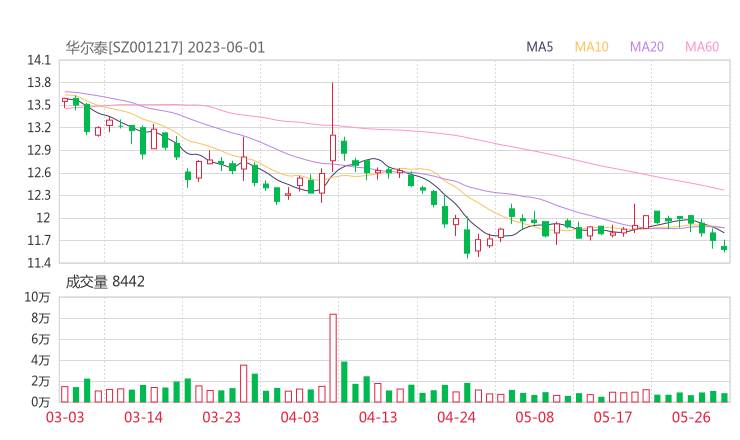Click the 11.4 price axis label
Viewport: 740px width, 440px height.
point(39,263)
